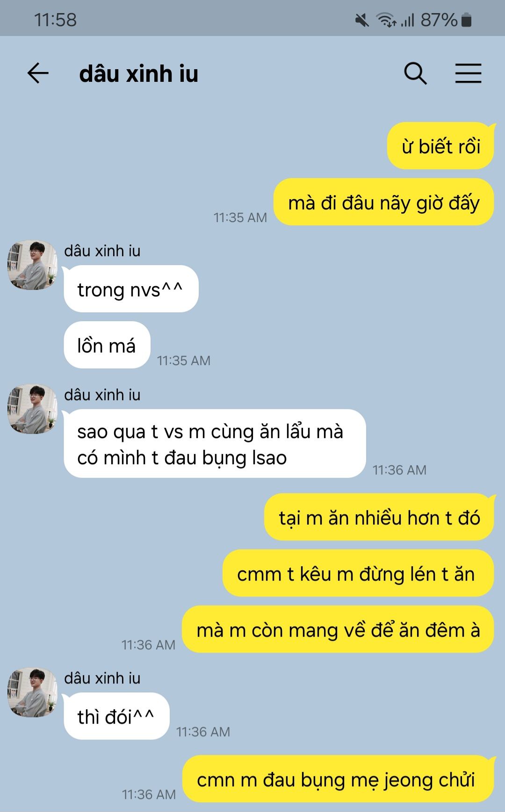Tap the 'cmm t kêu m đừng lén t ăn' bubble

(358, 574)
